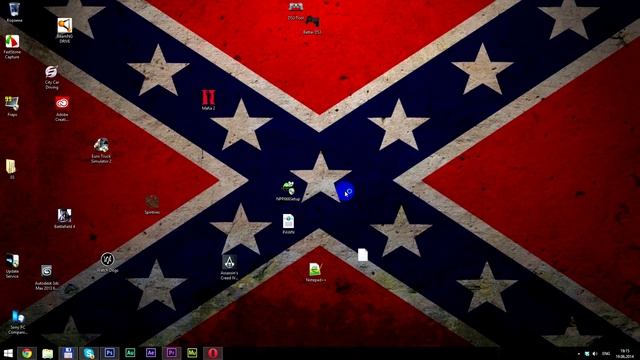Open File Explorer in the taskbar
The image size is (640, 360).
47,353
